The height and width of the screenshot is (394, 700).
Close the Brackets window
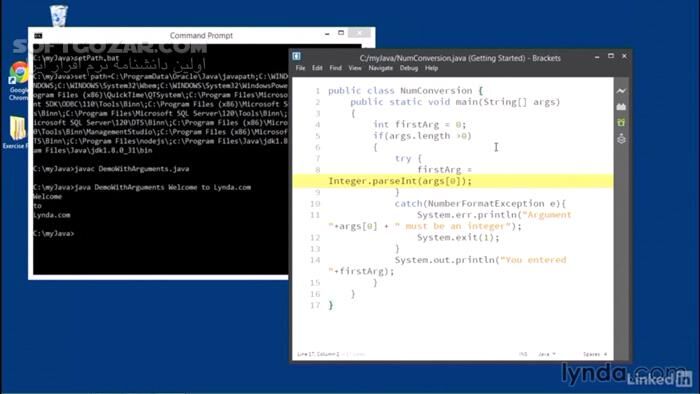coord(624,56)
